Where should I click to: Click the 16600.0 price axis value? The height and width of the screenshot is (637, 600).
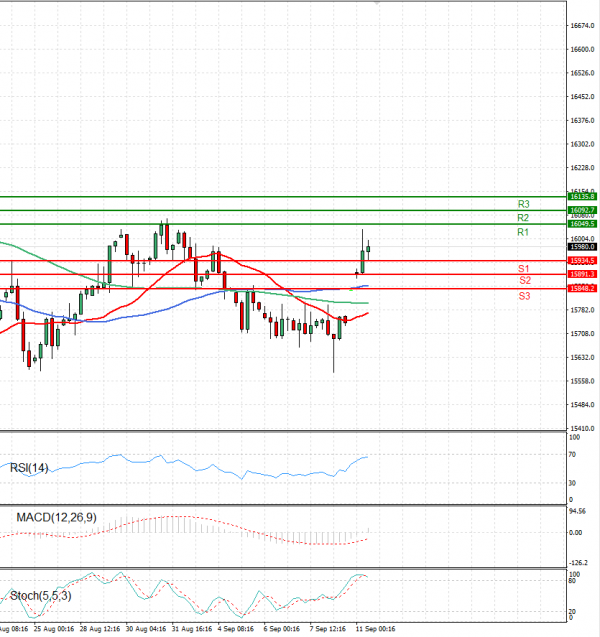point(583,49)
